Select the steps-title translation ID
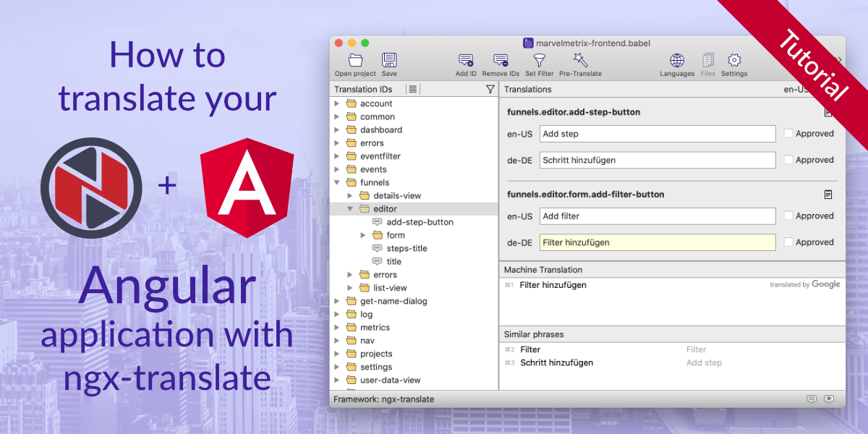The height and width of the screenshot is (434, 868). tap(407, 248)
